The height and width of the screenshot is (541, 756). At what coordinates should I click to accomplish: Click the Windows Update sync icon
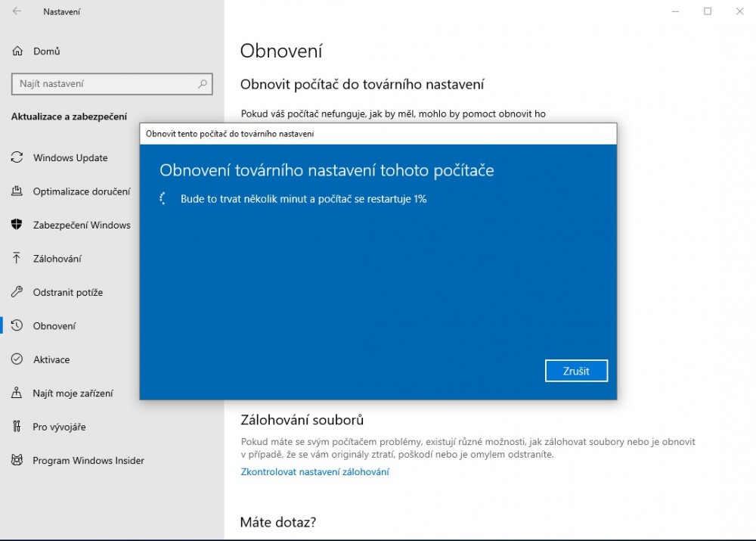pyautogui.click(x=17, y=157)
